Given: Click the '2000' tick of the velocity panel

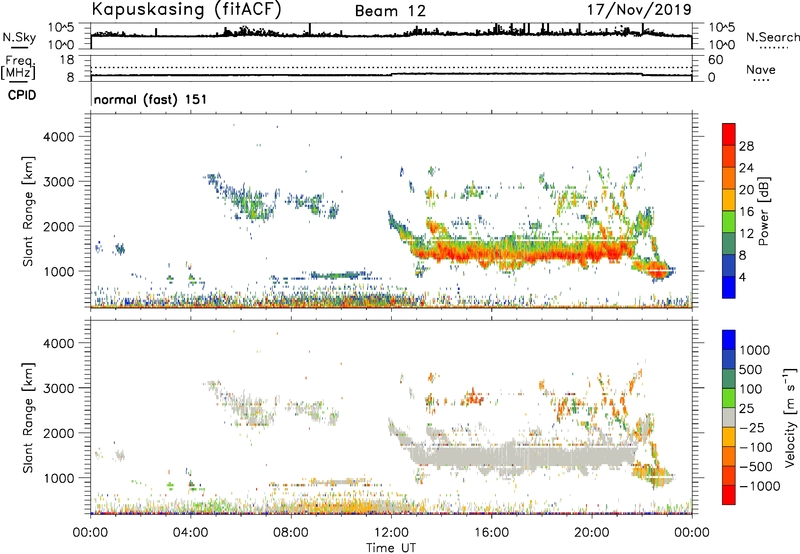Looking at the screenshot, I should coord(59,433).
